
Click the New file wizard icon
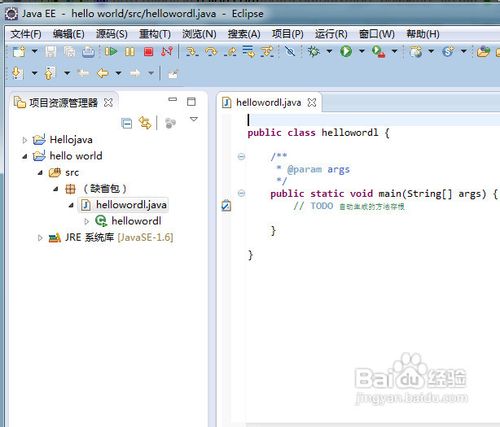(19, 52)
